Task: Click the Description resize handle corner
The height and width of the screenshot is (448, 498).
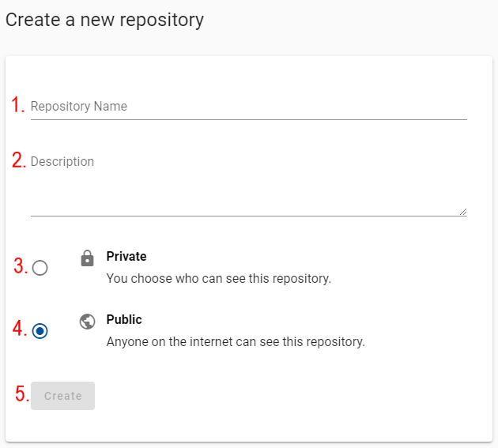Action: point(463,212)
